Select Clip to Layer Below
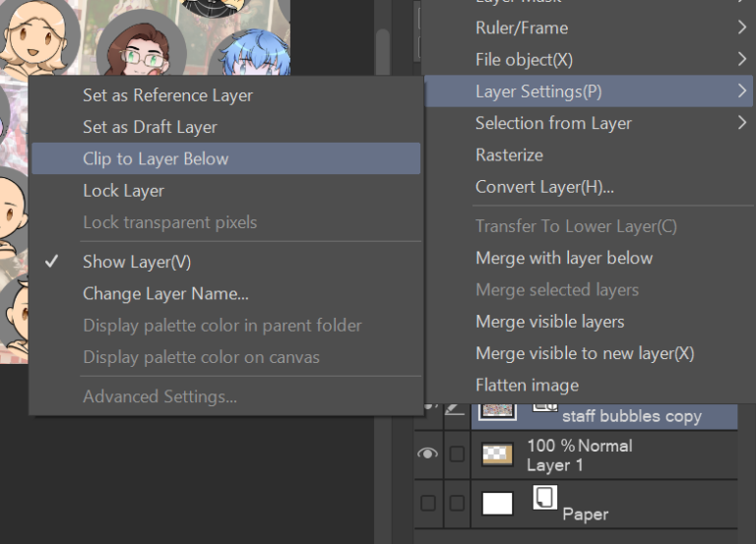The image size is (756, 544). pos(225,158)
